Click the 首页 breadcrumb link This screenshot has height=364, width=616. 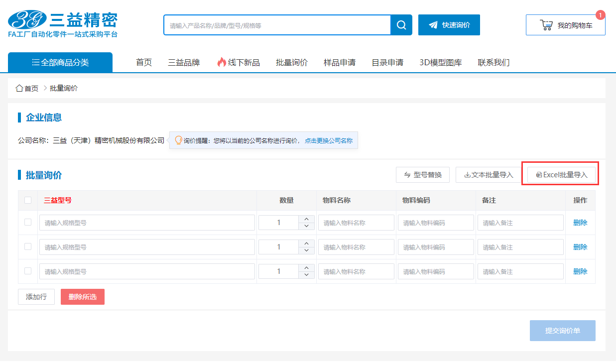(31, 88)
